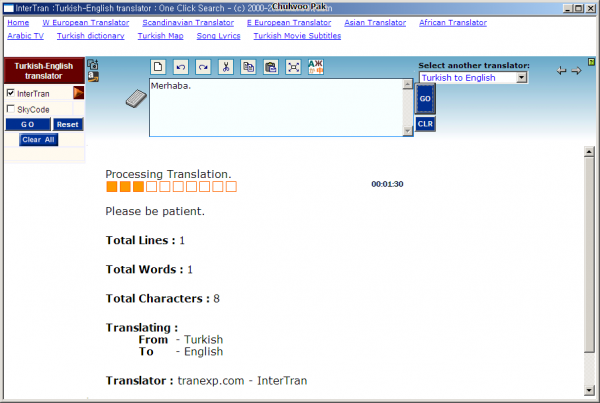The width and height of the screenshot is (600, 403).
Task: Open the Turkish Map link
Action: coord(160,36)
